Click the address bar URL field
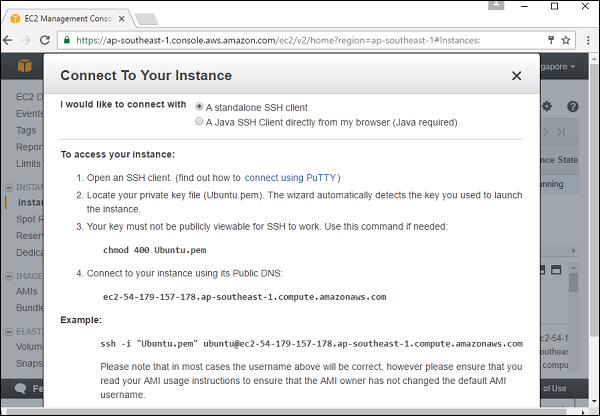Viewport: 600px width, 416px height. (300, 40)
